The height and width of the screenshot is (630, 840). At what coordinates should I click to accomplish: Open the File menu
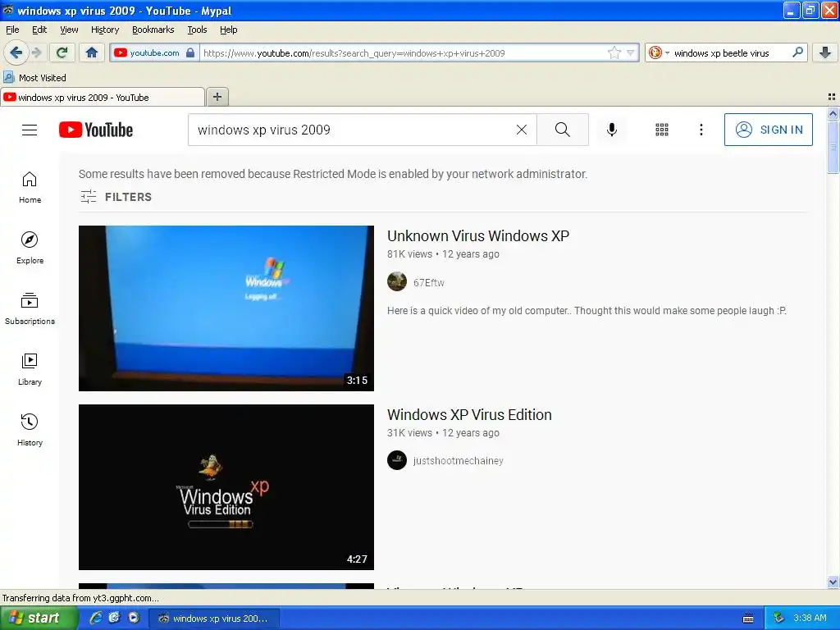pos(12,30)
